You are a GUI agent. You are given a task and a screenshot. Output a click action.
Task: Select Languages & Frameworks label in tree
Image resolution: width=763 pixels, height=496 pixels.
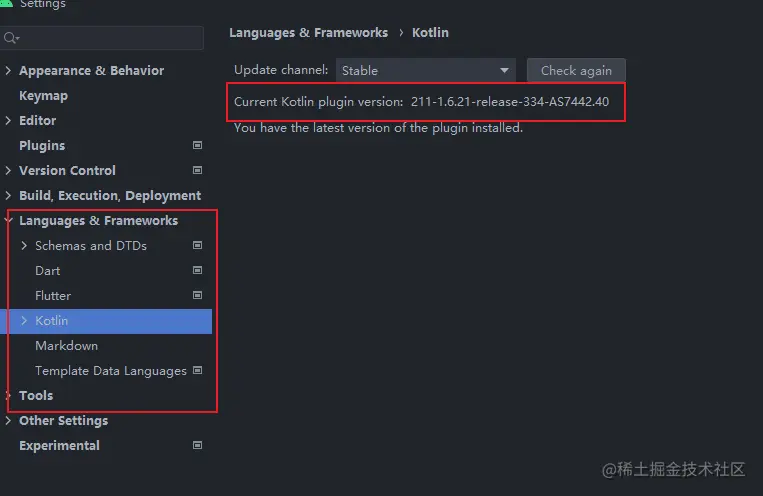pos(99,220)
